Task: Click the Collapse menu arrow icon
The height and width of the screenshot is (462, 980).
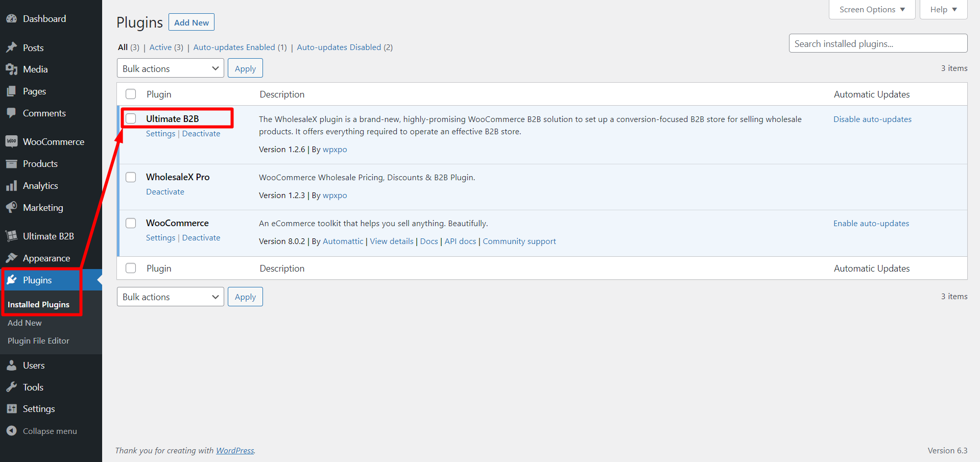Action: coord(11,431)
